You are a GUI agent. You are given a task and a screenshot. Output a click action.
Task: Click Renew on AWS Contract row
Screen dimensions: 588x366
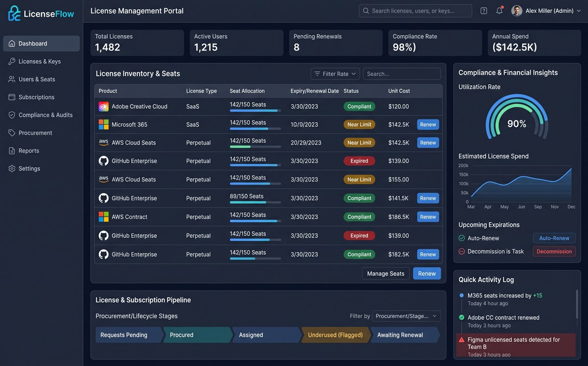click(x=428, y=217)
